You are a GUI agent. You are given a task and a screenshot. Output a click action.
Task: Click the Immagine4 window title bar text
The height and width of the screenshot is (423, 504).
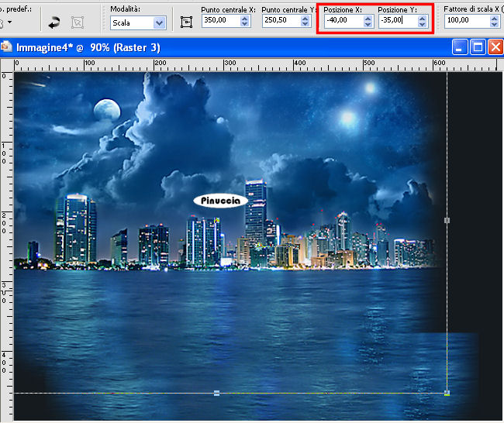pyautogui.click(x=88, y=47)
